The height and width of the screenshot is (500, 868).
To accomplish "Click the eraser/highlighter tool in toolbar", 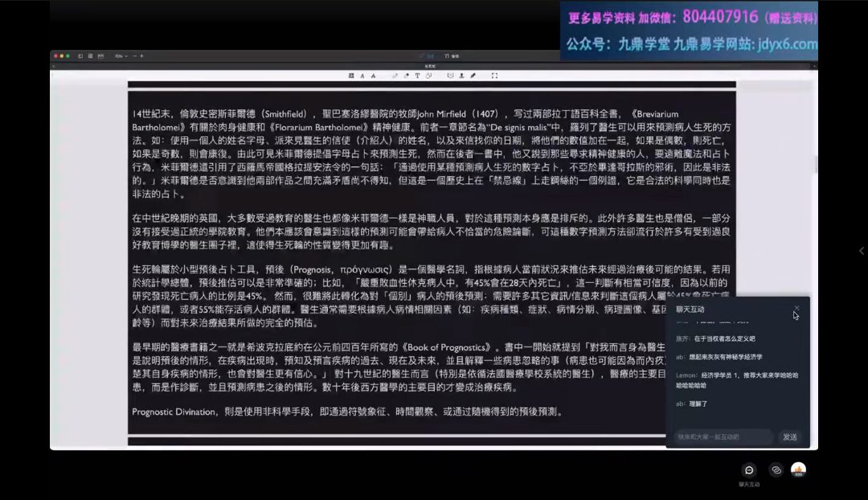I will [406, 76].
